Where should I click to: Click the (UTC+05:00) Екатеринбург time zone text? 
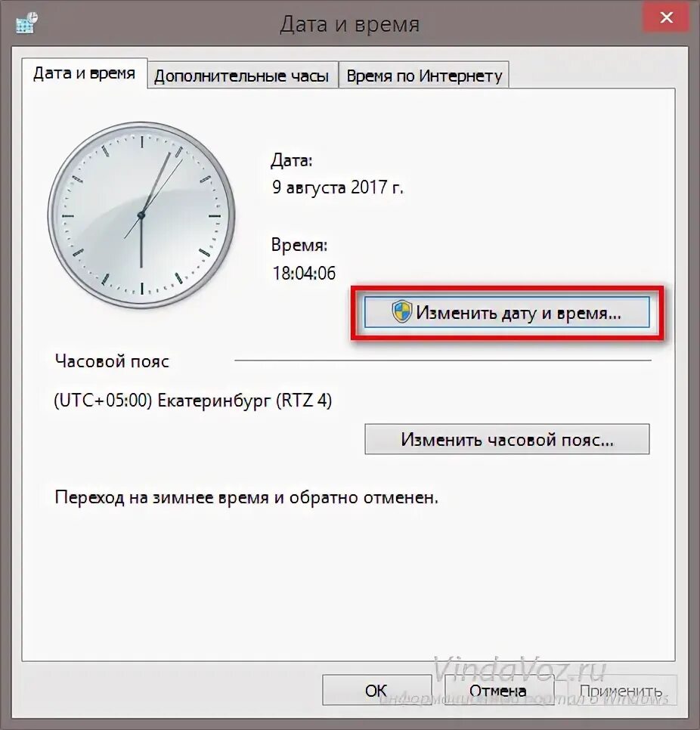coord(193,401)
